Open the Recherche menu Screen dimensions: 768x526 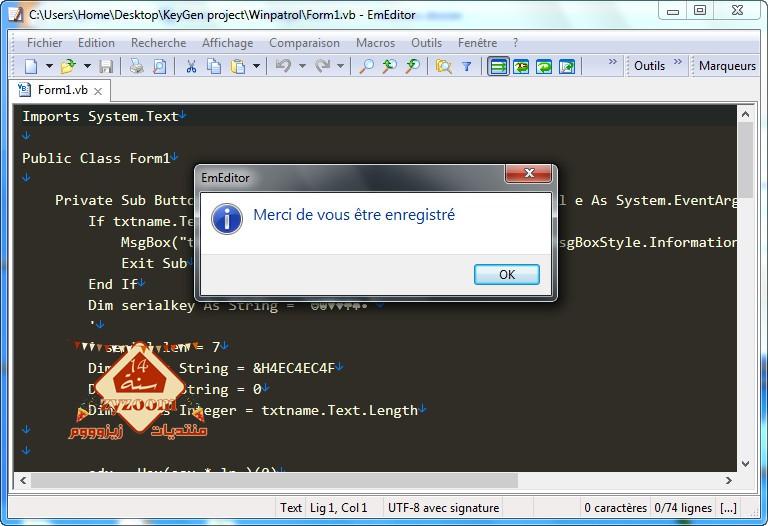pos(158,43)
